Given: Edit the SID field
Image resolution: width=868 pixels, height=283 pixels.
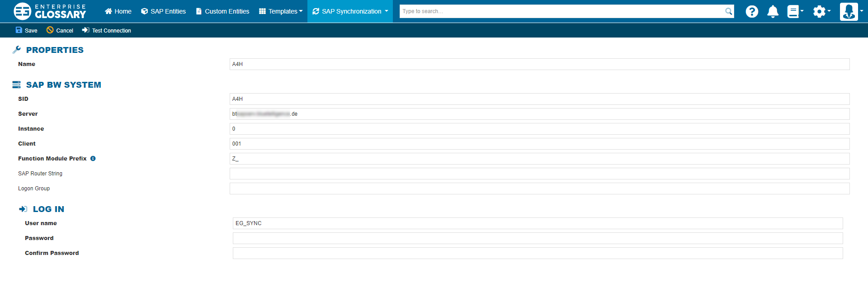Looking at the screenshot, I should 539,99.
